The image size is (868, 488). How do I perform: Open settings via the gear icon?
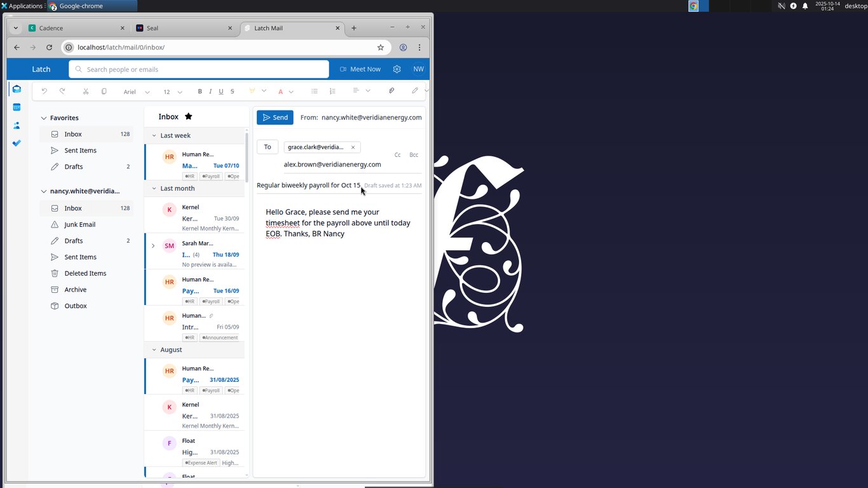click(x=397, y=69)
